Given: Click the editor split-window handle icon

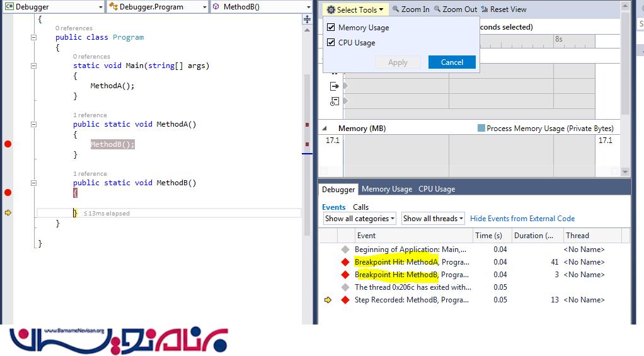Looking at the screenshot, I should pyautogui.click(x=307, y=19).
